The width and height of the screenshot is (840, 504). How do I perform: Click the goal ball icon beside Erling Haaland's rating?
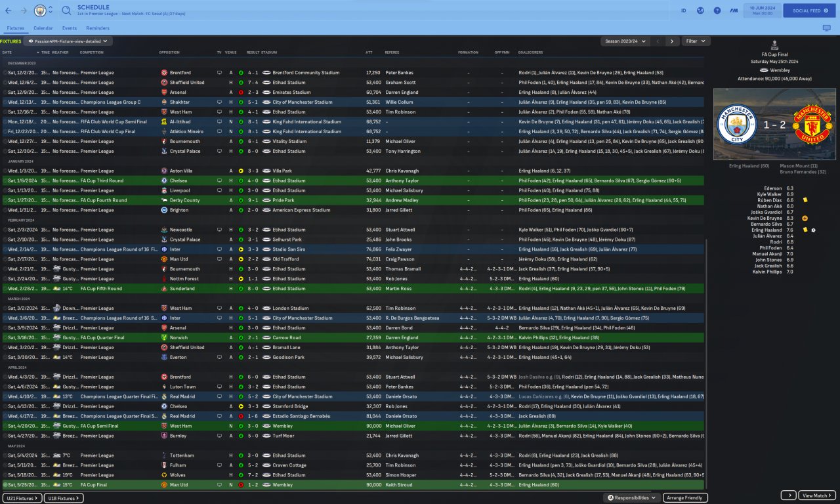coord(814,230)
